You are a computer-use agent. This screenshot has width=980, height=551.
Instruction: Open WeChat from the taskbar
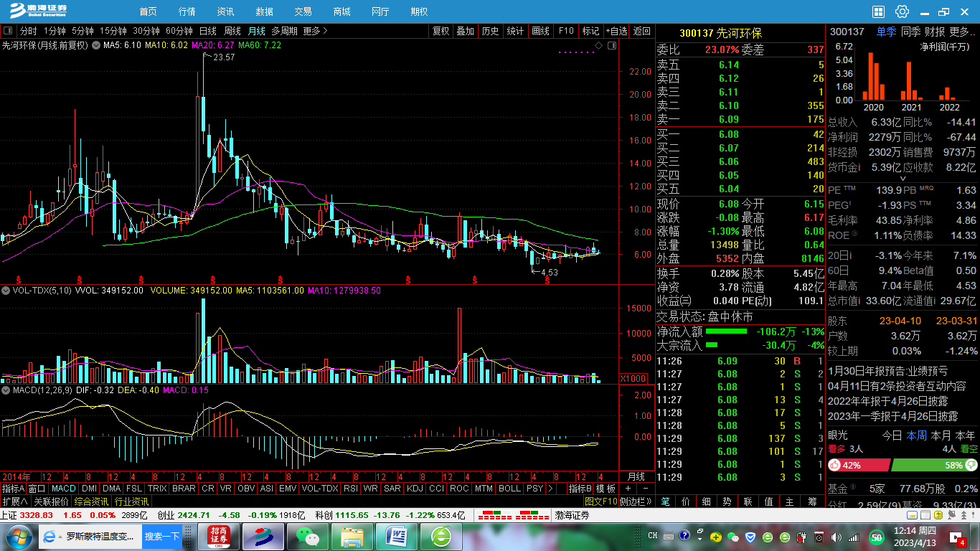tap(308, 536)
